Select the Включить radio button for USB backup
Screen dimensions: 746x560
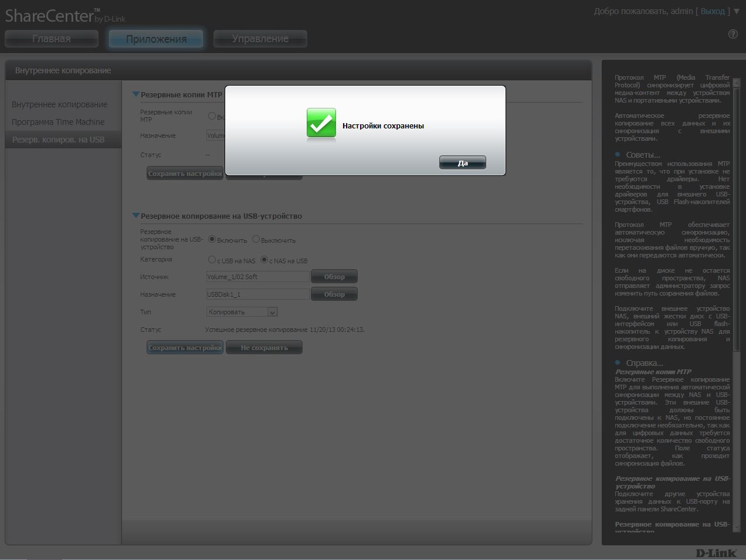212,239
